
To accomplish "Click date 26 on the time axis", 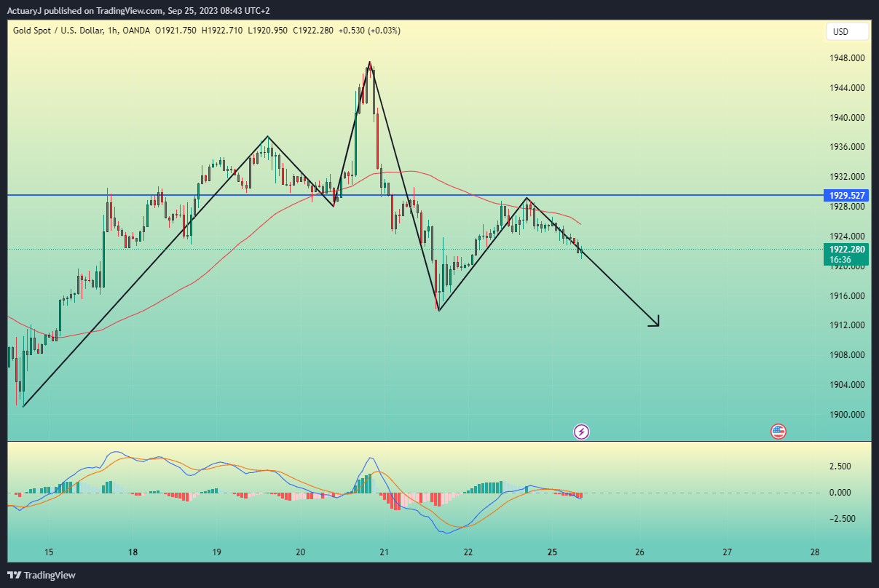I will pyautogui.click(x=640, y=552).
